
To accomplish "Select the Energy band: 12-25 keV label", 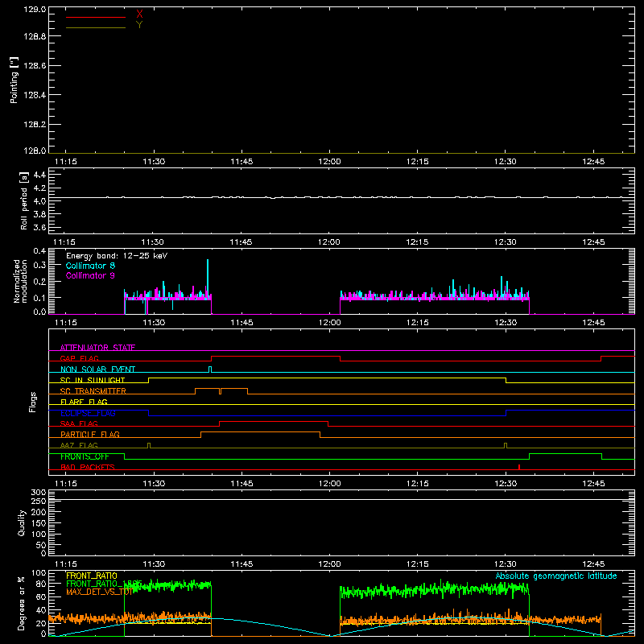I will pos(117,256).
